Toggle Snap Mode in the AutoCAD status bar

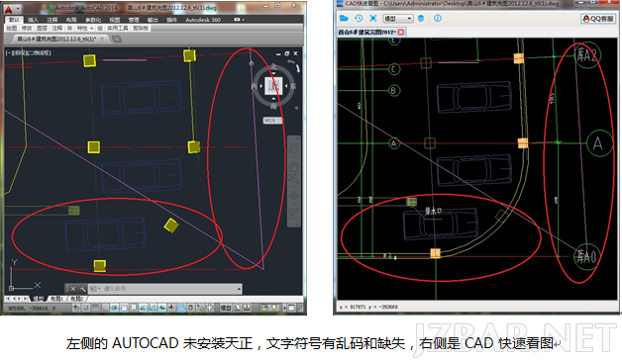point(86,308)
